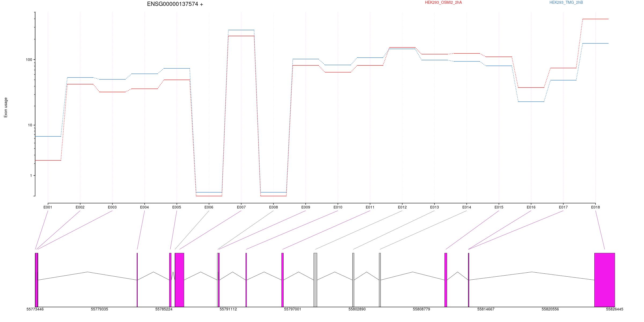Screen dimensions: 644x322
Task: Click exon label E004
Action: (144, 207)
